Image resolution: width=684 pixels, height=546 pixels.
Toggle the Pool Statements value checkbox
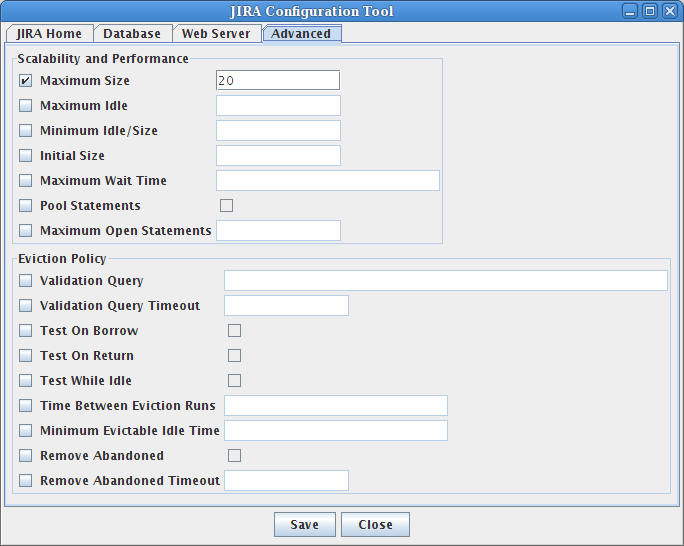[226, 205]
